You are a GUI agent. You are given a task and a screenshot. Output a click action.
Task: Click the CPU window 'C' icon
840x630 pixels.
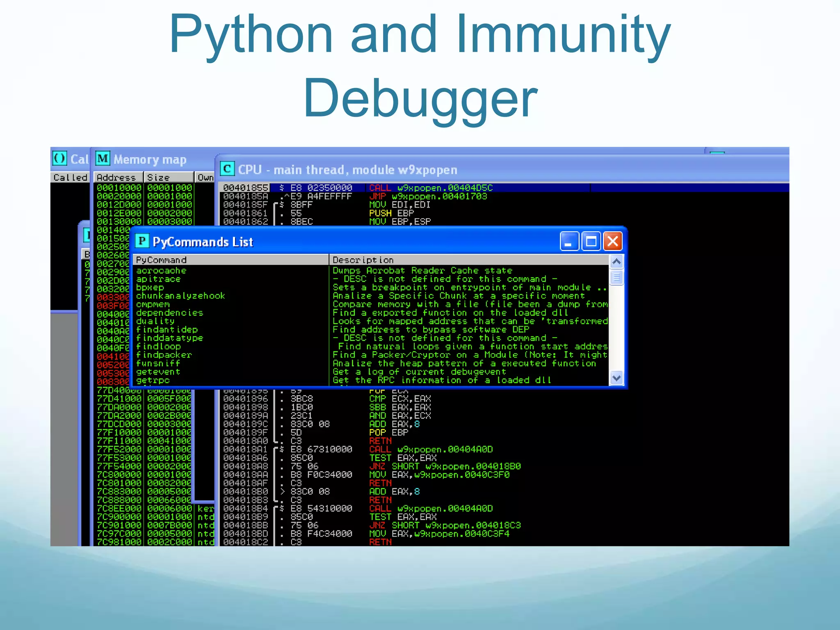click(227, 169)
